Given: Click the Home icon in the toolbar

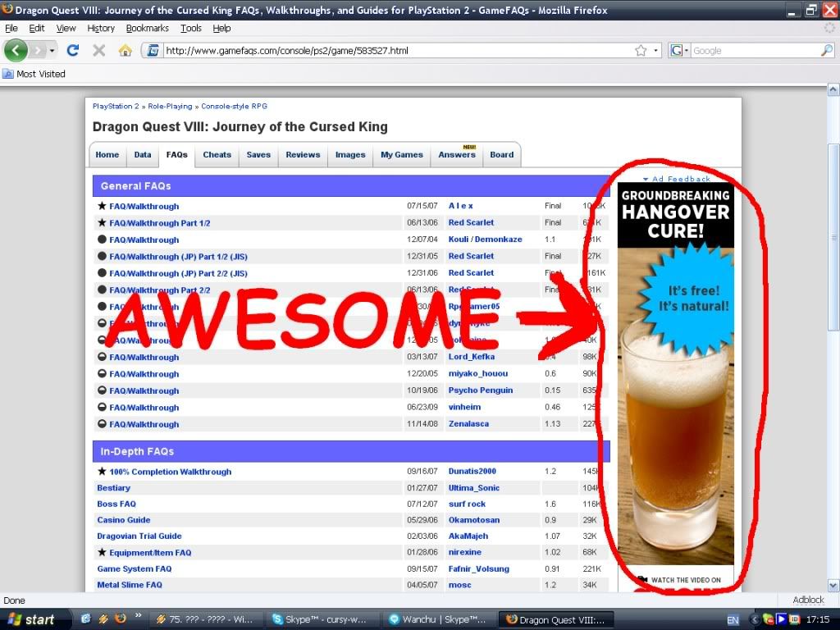Looking at the screenshot, I should (x=125, y=50).
